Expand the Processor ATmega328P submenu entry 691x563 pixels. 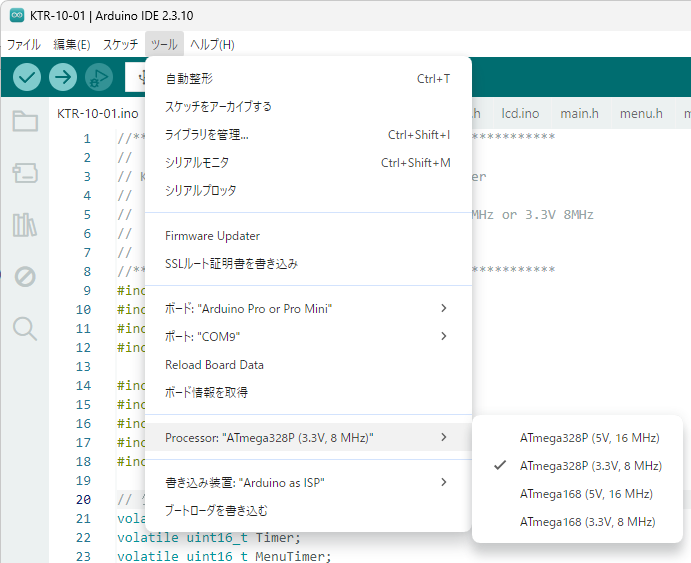tap(308, 437)
